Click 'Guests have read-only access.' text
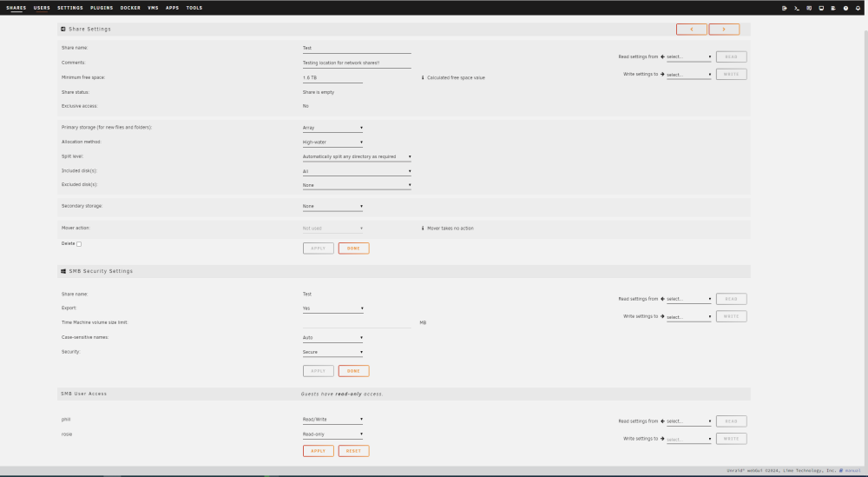Screen dimensions: 868x477 (342, 394)
